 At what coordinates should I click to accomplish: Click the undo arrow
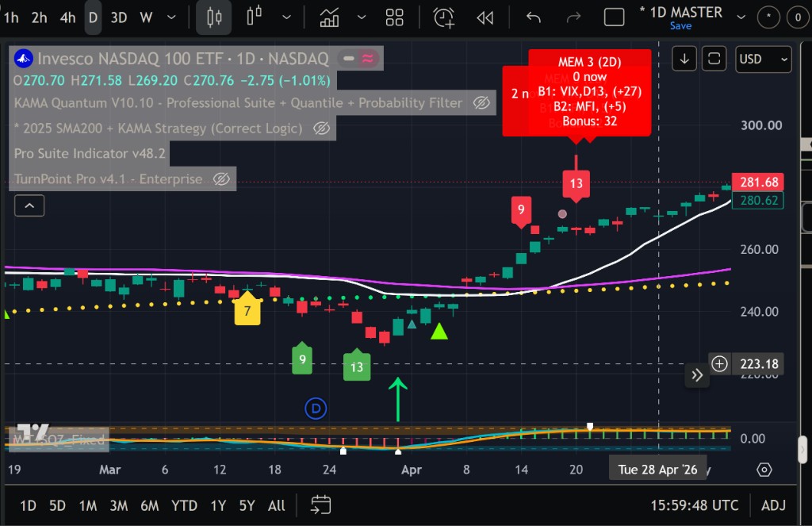[x=534, y=17]
